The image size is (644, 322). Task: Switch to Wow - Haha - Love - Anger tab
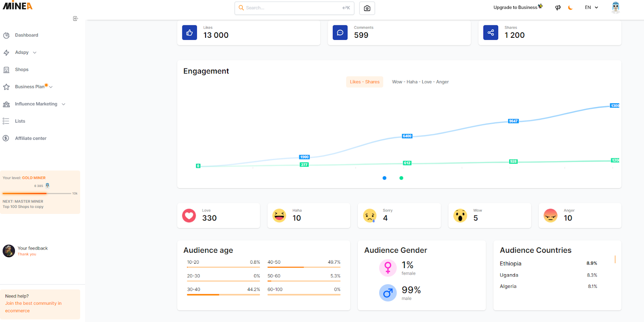420,82
